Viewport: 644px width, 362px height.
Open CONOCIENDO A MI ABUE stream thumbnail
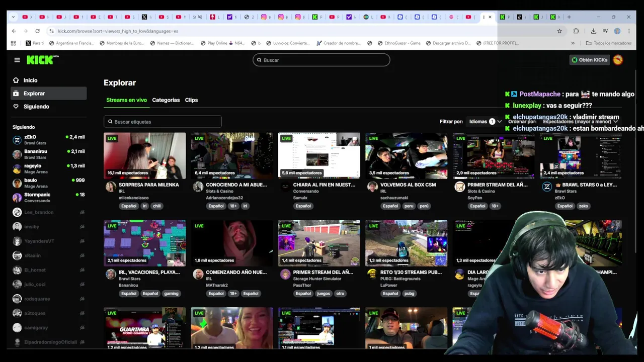pyautogui.click(x=232, y=155)
